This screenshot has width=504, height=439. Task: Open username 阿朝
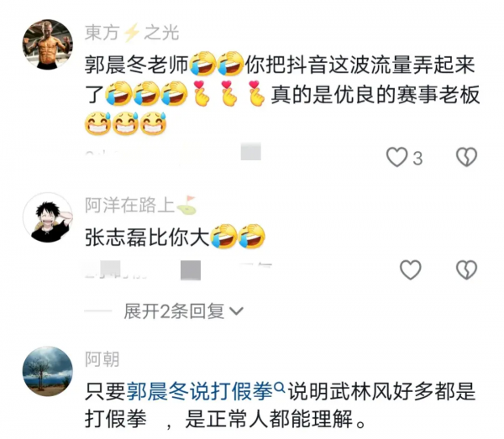102,359
